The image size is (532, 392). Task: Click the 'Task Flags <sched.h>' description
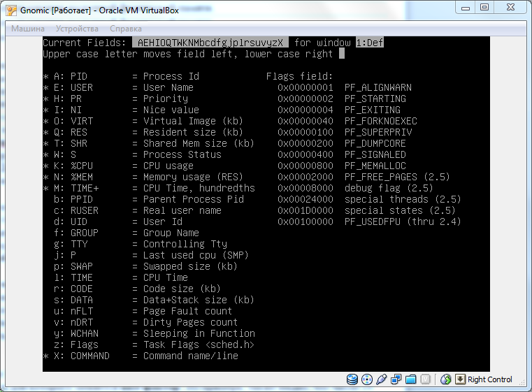(x=199, y=345)
